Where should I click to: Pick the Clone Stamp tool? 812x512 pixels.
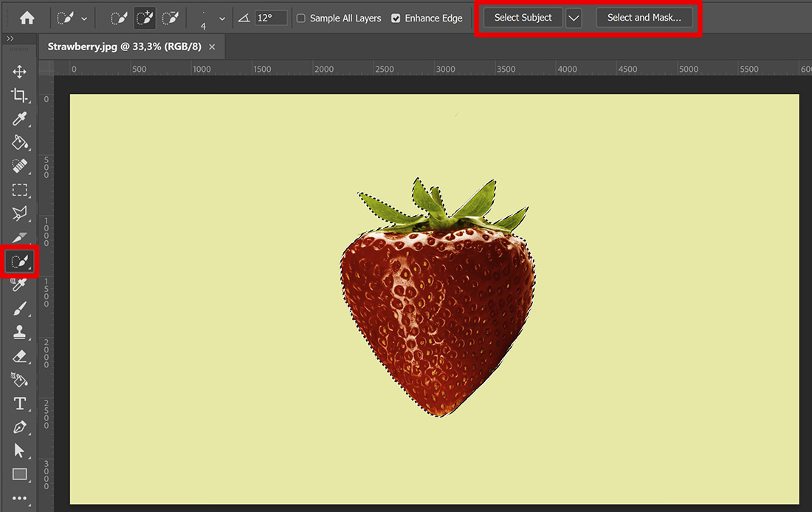tap(20, 332)
